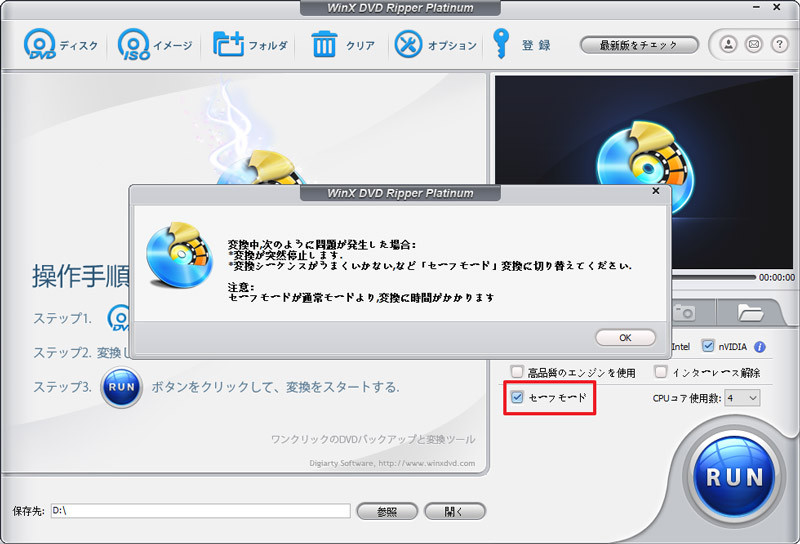Click OK in the dialog
The image size is (800, 544).
tap(625, 337)
